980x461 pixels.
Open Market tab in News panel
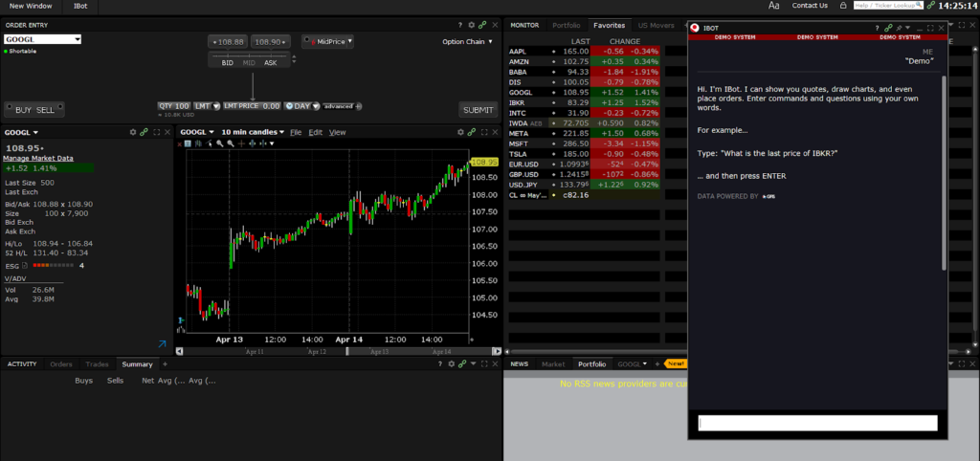tap(553, 364)
